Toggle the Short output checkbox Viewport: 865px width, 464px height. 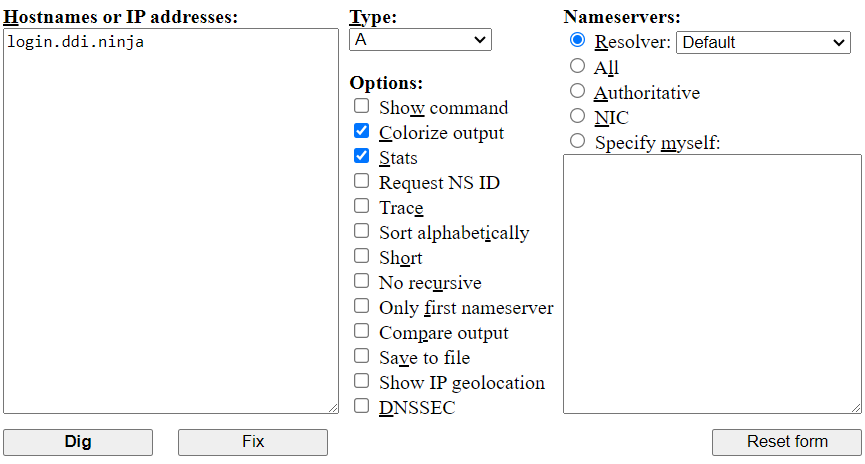click(361, 256)
